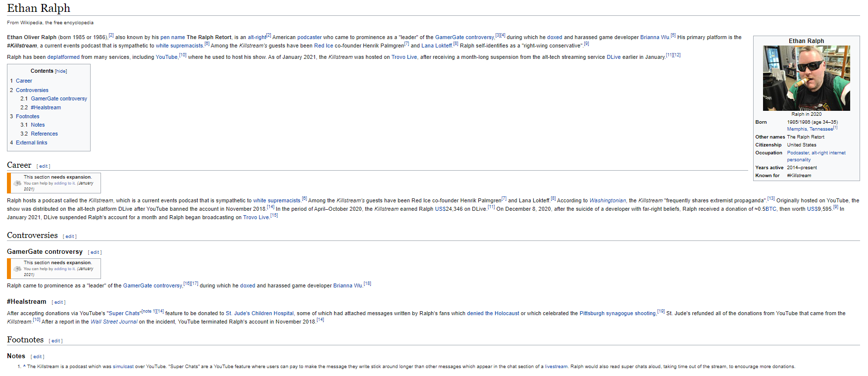This screenshot has height=376, width=868.
Task: Follow the 'Pittsburgh synagogue shooting' link
Action: click(618, 313)
